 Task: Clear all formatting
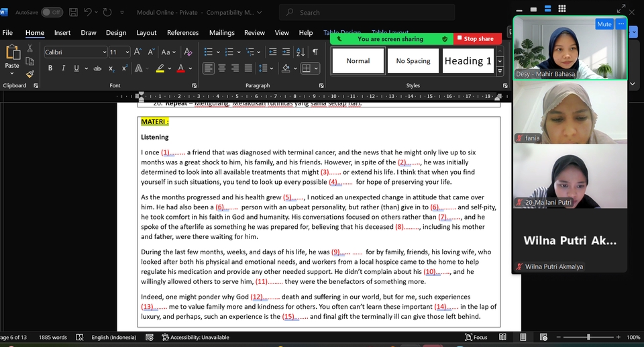pyautogui.click(x=188, y=52)
